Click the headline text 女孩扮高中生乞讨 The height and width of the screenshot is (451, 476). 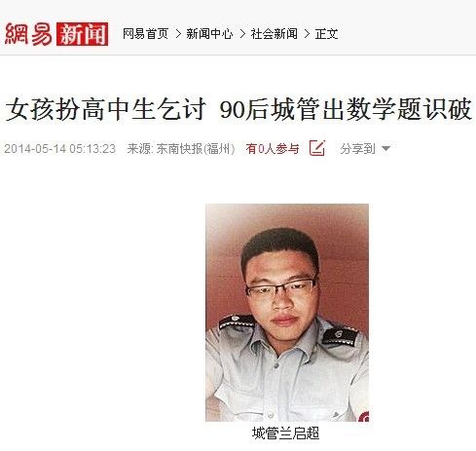(x=106, y=109)
